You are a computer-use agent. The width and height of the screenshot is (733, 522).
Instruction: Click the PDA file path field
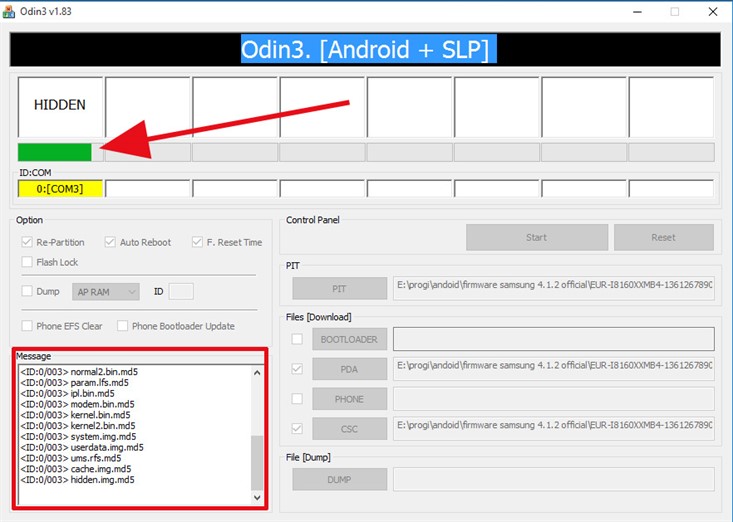(553, 369)
